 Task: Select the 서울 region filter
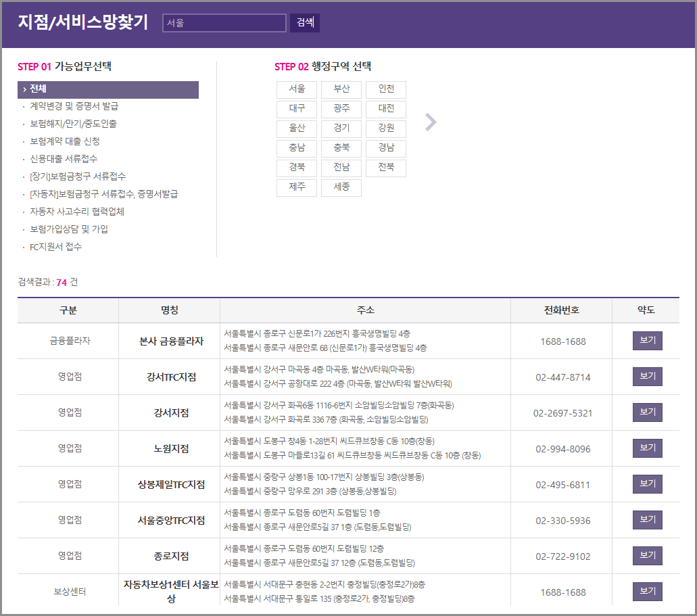(x=296, y=89)
